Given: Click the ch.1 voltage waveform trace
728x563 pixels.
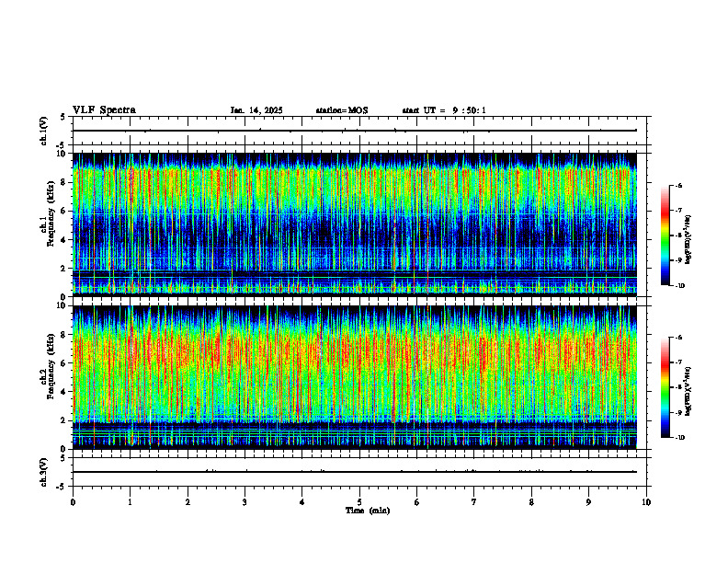Looking at the screenshot, I should click(x=355, y=131).
